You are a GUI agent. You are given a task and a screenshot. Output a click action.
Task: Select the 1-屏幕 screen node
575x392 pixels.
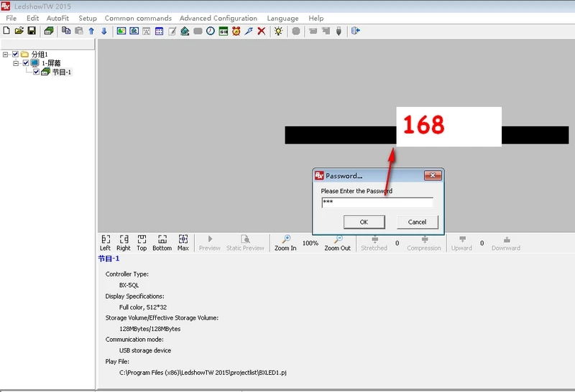point(51,63)
